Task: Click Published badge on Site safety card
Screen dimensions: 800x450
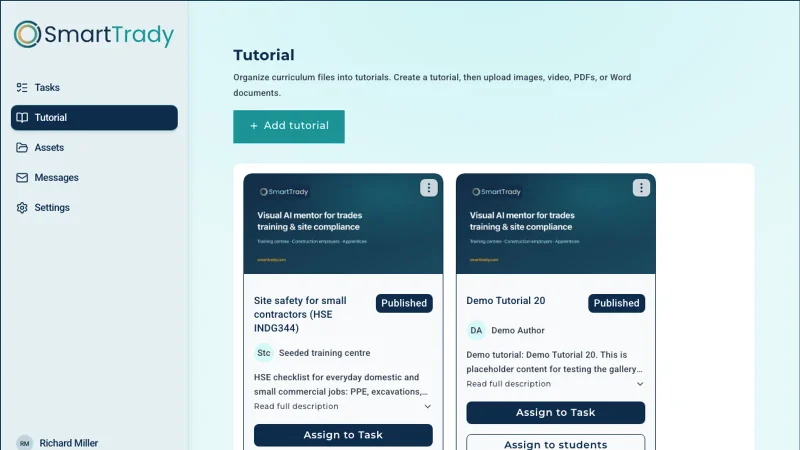Action: [x=404, y=303]
